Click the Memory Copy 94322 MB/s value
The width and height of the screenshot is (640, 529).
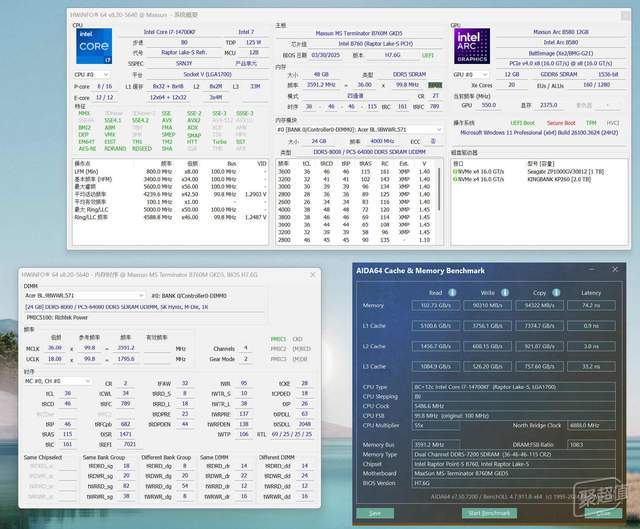coord(539,305)
